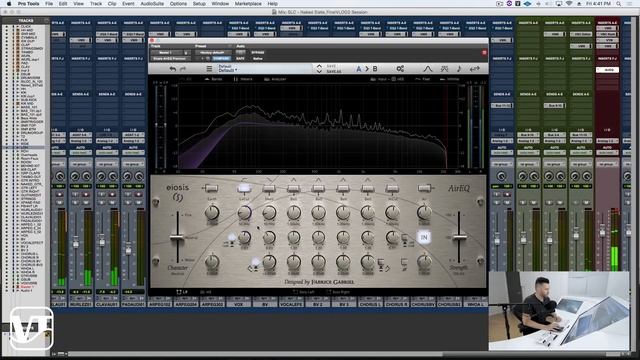
Task: Click the Native button in plugin header
Action: point(258,58)
